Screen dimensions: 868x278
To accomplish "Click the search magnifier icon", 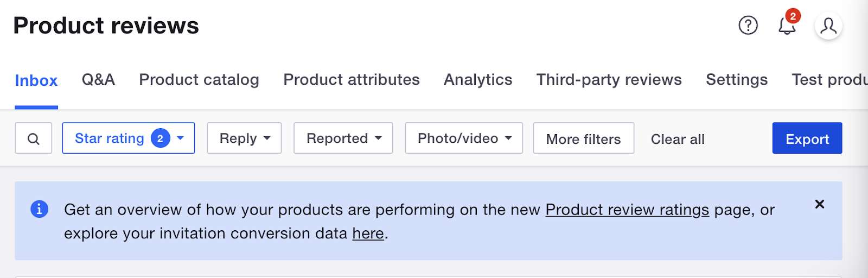I will pyautogui.click(x=34, y=138).
